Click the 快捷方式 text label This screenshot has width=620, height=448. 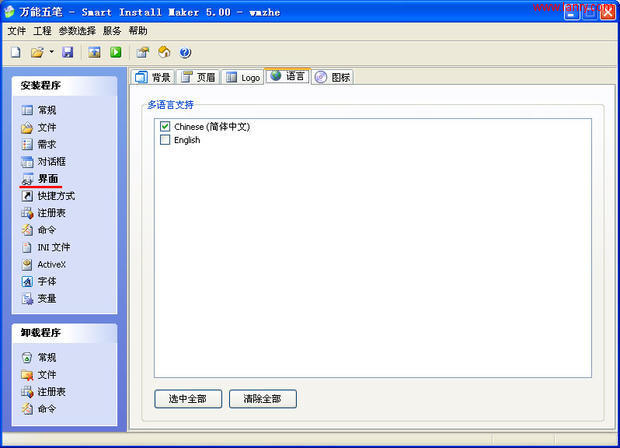click(56, 196)
